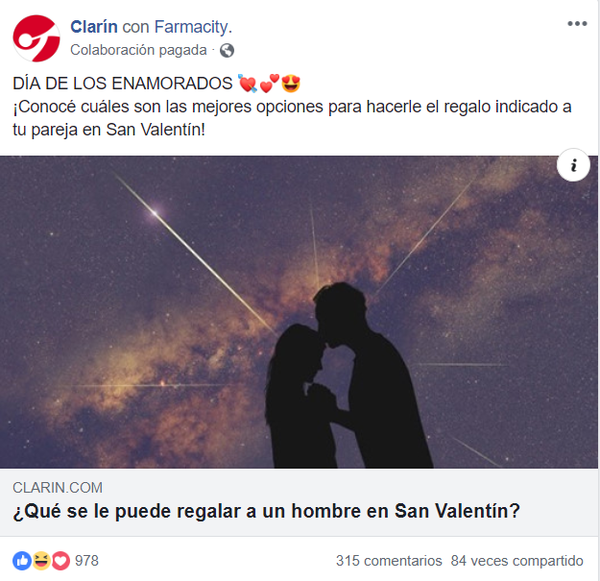Click the 'Colaboración pagada' label
Screen dimensions: 600x581
pyautogui.click(x=139, y=50)
